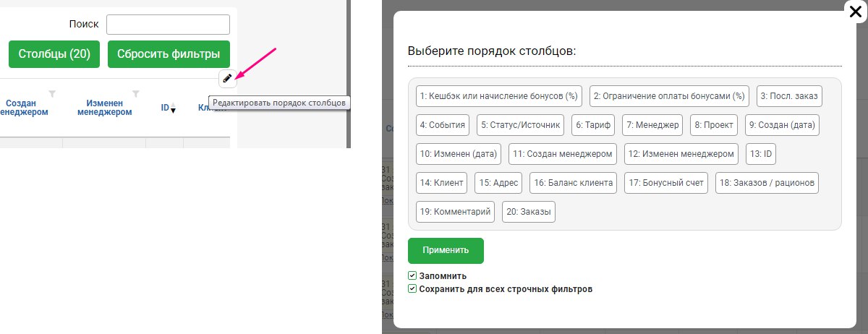This screenshot has width=868, height=334.
Task: Choose the 13: ID column chip
Action: pos(761,154)
